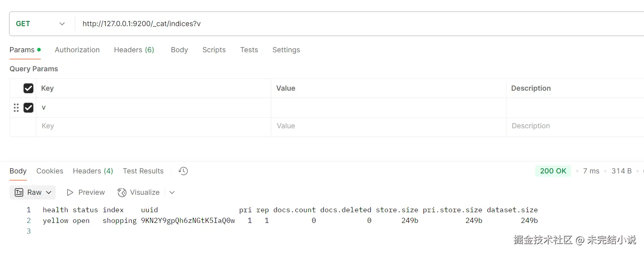Open the response Preview view
Screen dimensions: 644x253
pos(86,192)
